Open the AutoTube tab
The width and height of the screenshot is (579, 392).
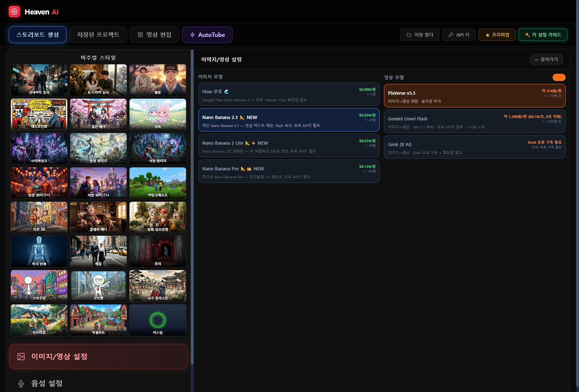(207, 35)
